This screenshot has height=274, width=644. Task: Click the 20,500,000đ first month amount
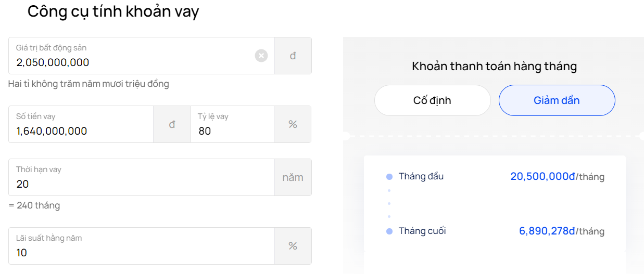pos(542,177)
